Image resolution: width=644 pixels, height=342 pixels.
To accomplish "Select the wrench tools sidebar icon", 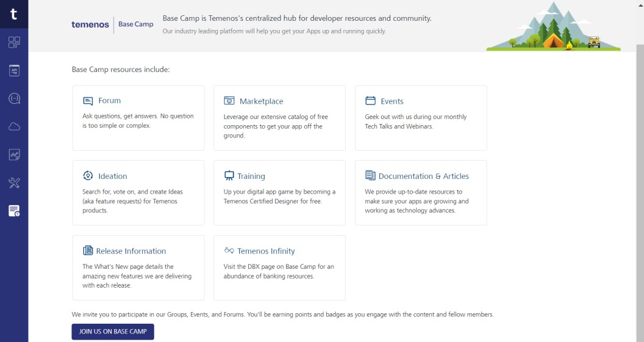I will tap(14, 183).
